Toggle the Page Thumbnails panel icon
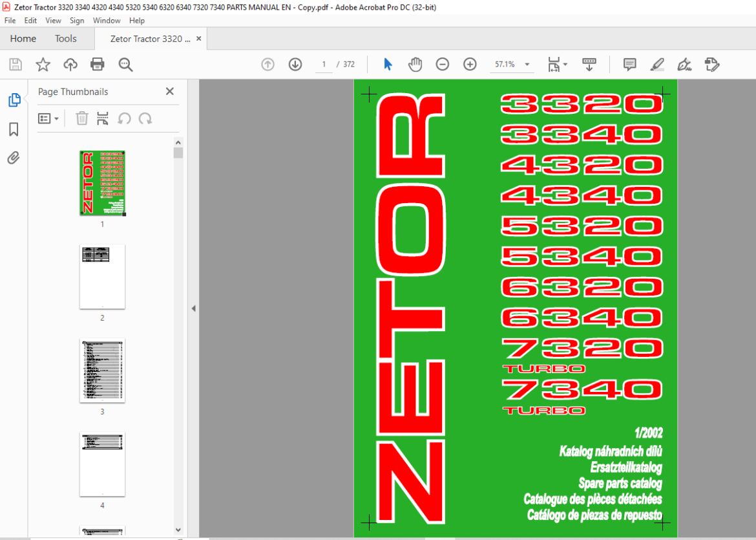The height and width of the screenshot is (540, 756). [x=14, y=100]
